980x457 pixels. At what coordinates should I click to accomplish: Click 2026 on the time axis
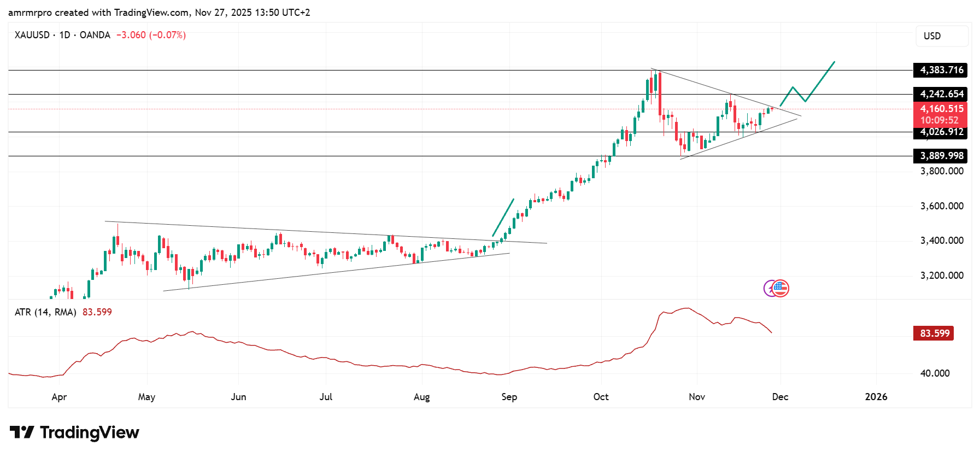coord(876,397)
